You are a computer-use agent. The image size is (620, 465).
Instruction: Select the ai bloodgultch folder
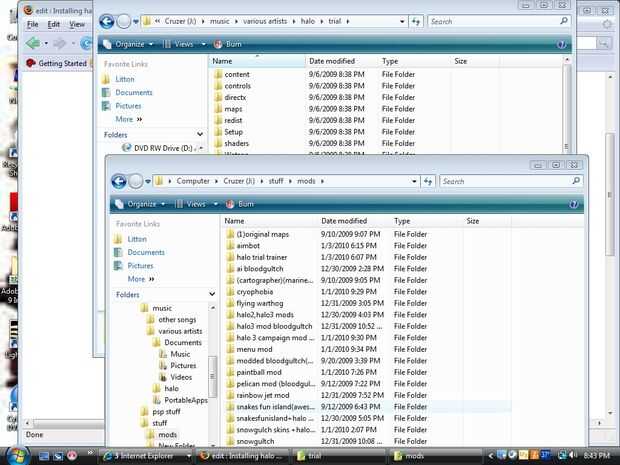260,268
